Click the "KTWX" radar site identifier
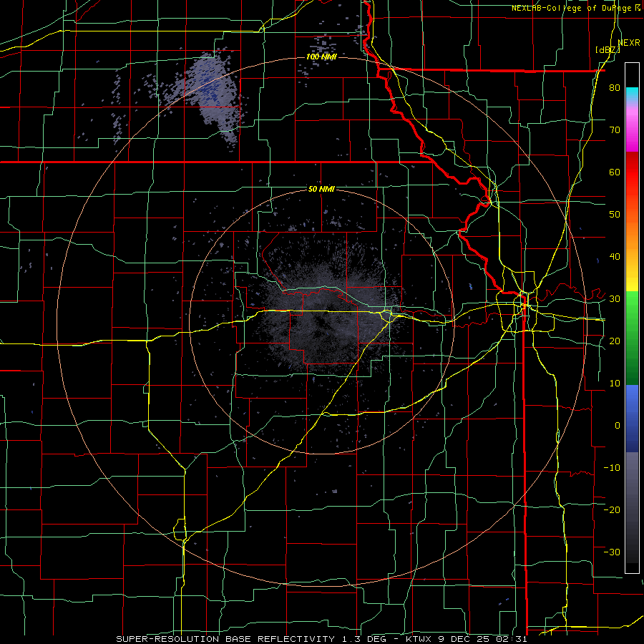The height and width of the screenshot is (644, 644). coord(420,639)
